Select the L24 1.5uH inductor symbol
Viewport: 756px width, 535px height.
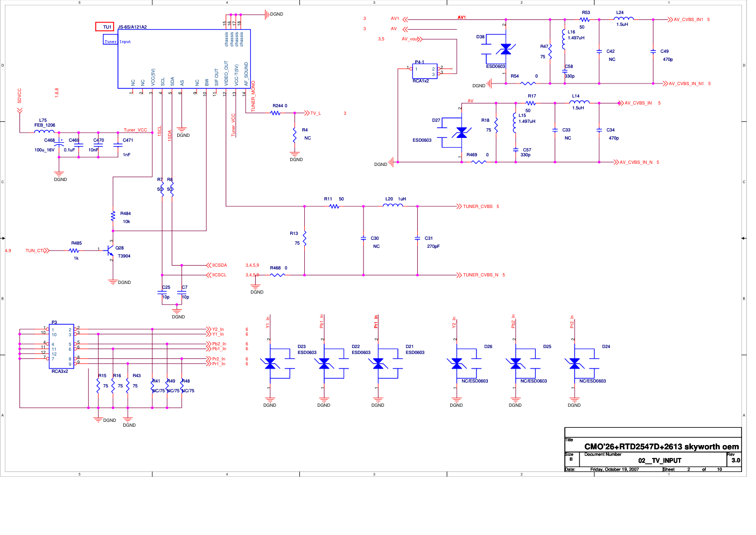624,19
